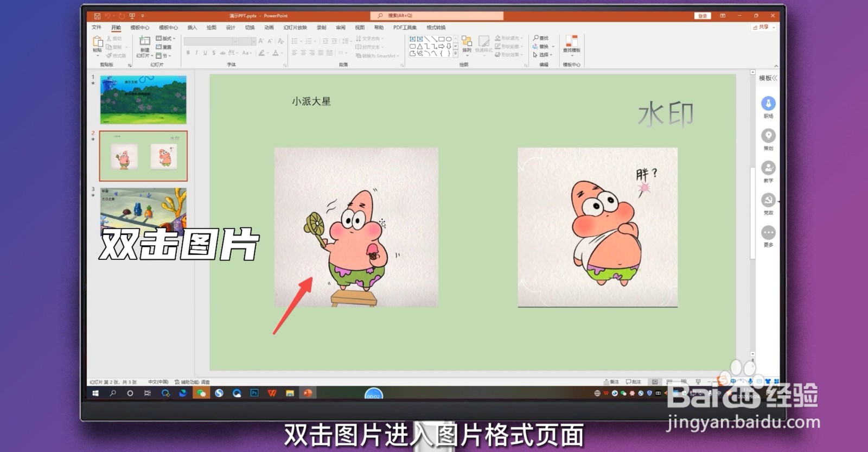This screenshot has width=868, height=452.
Task: Increase the font size with the larger A icon
Action: click(261, 41)
